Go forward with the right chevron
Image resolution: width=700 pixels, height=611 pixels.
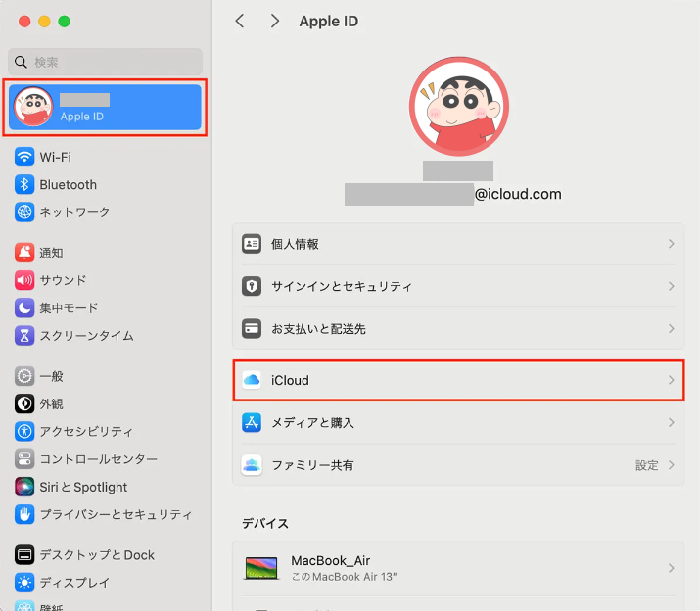(x=275, y=21)
